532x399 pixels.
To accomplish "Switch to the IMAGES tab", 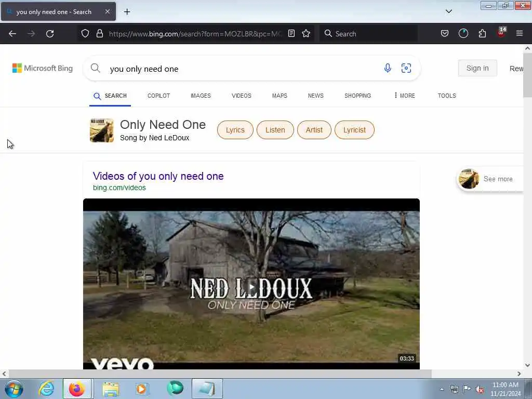I will click(x=201, y=96).
